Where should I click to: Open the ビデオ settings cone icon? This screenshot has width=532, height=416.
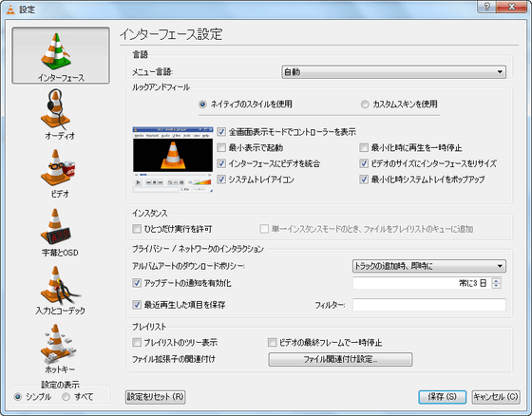(x=58, y=168)
